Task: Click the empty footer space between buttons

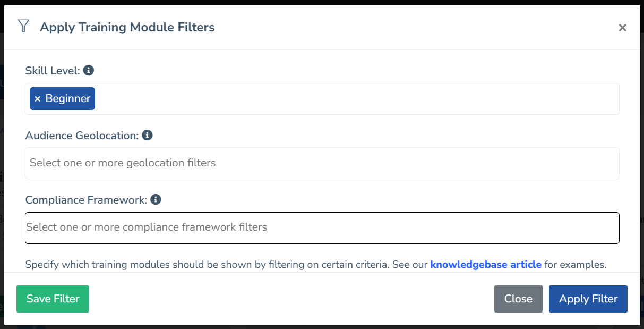Action: [291, 299]
